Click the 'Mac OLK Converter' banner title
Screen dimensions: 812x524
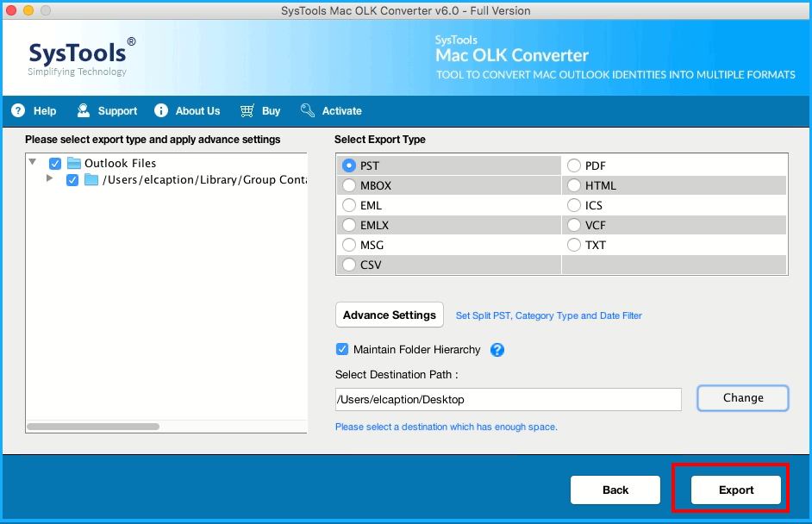point(512,55)
